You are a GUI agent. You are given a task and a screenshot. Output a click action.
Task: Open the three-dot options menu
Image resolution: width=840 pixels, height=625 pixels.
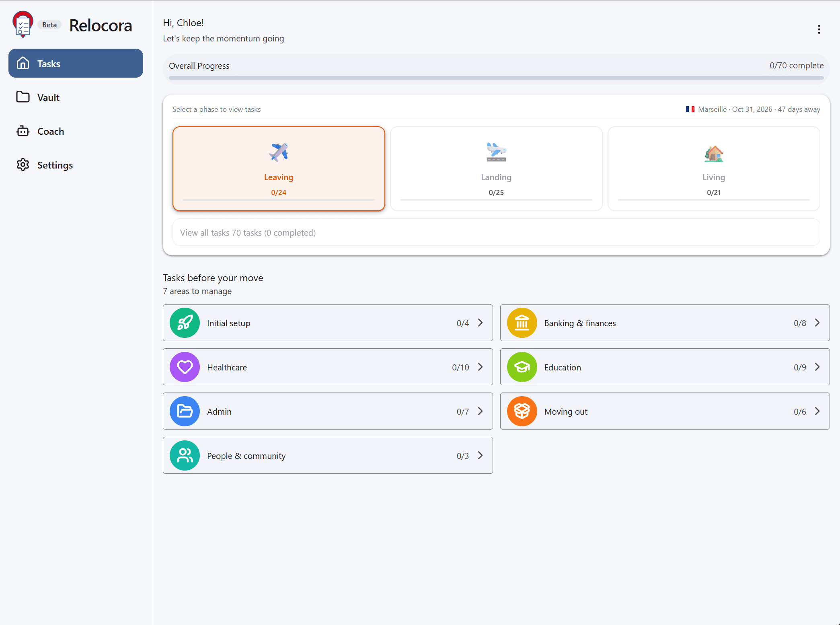point(819,29)
